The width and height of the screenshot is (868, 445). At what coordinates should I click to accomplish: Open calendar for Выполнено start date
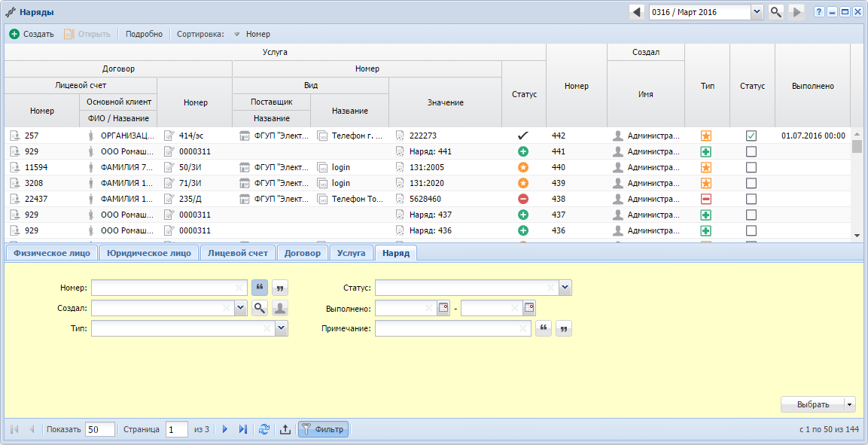pyautogui.click(x=443, y=308)
